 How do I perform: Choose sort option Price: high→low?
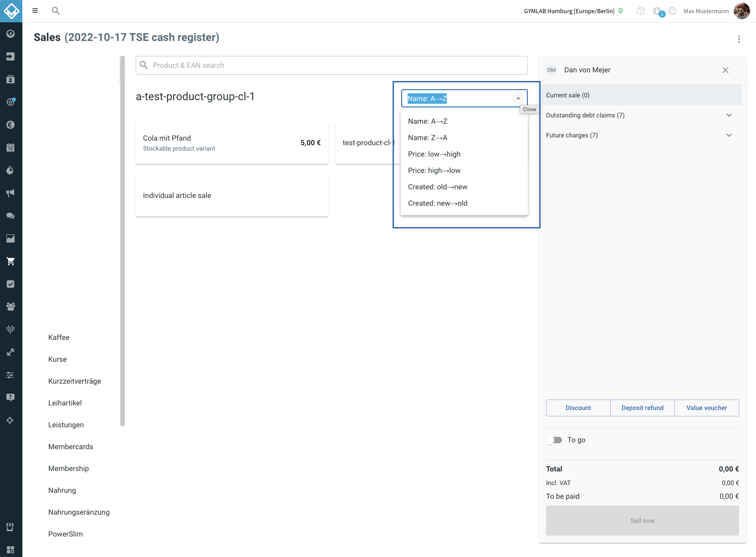coord(464,171)
